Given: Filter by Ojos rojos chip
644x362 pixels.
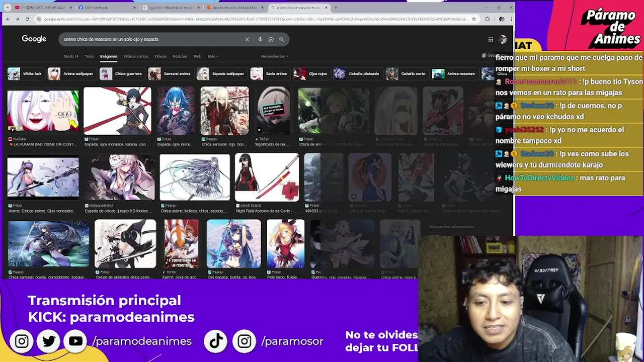Looking at the screenshot, I should [311, 74].
